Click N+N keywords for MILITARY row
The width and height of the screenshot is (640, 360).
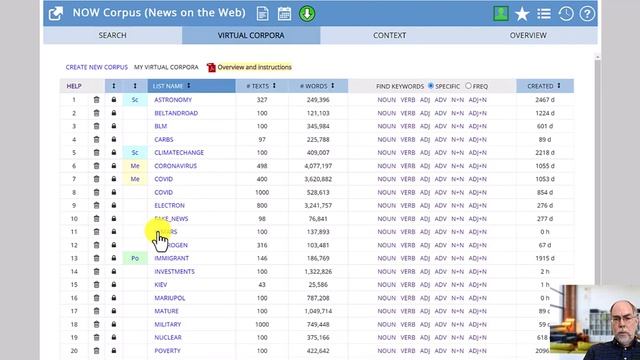click(458, 324)
